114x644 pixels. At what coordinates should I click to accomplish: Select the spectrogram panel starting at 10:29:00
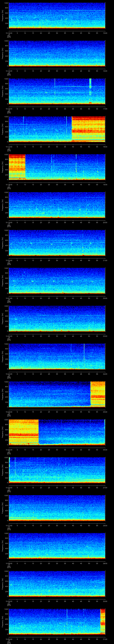(57, 584)
